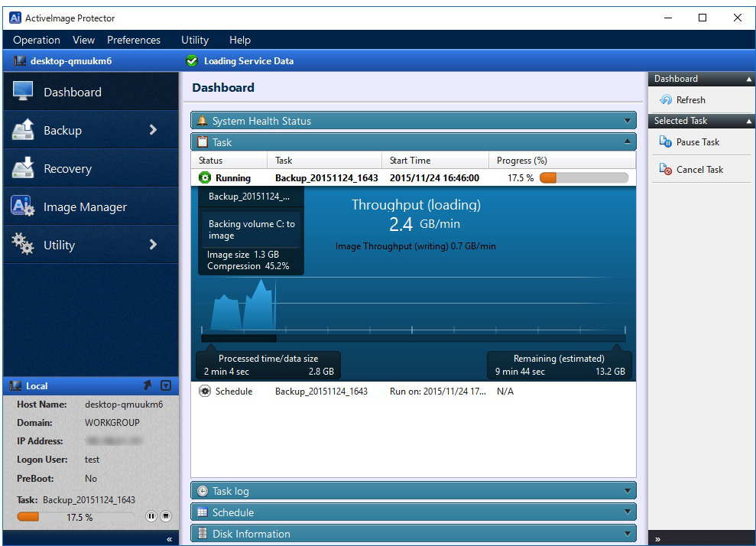Click the Cancel Task icon
756x546 pixels.
click(665, 169)
